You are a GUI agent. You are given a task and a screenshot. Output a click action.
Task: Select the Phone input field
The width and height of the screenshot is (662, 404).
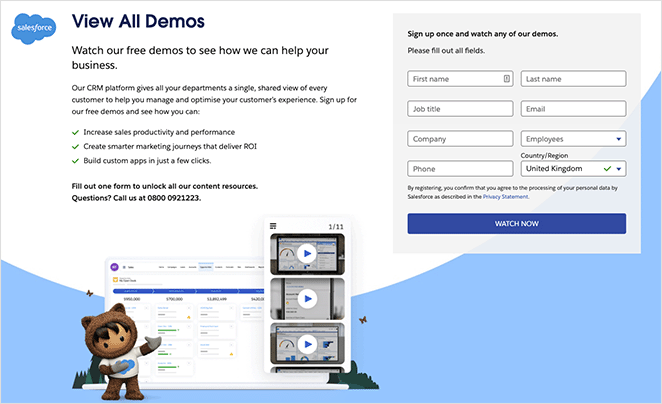point(460,169)
